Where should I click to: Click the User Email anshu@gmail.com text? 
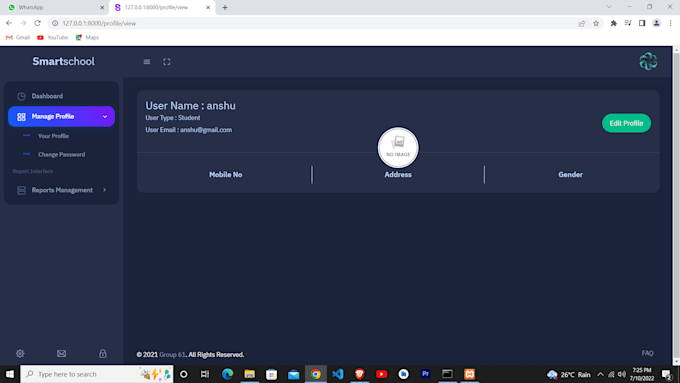pos(189,130)
